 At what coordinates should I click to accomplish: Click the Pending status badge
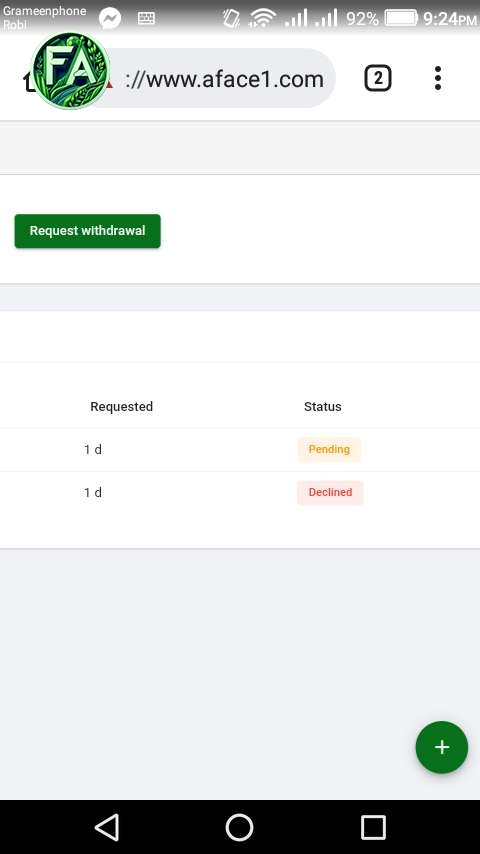coord(329,449)
